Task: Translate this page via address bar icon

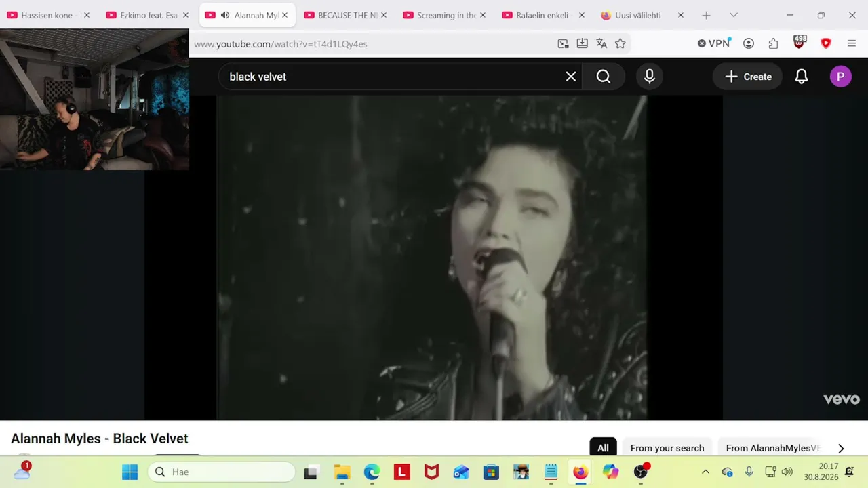Action: pos(601,43)
